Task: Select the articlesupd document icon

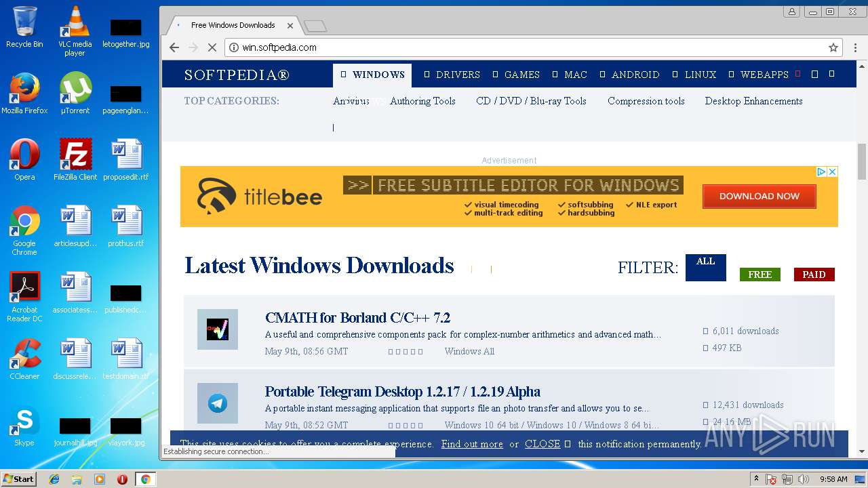Action: (75, 226)
